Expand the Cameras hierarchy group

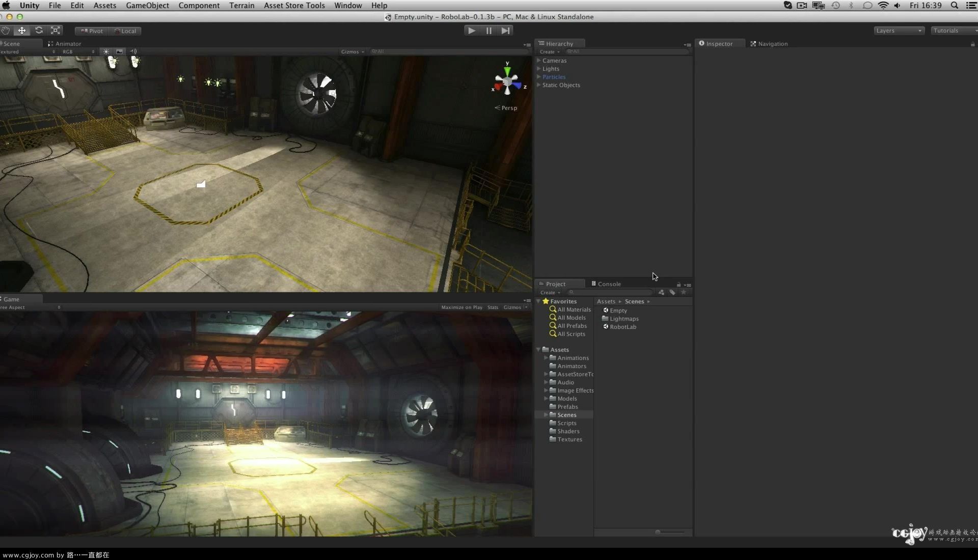(x=539, y=60)
